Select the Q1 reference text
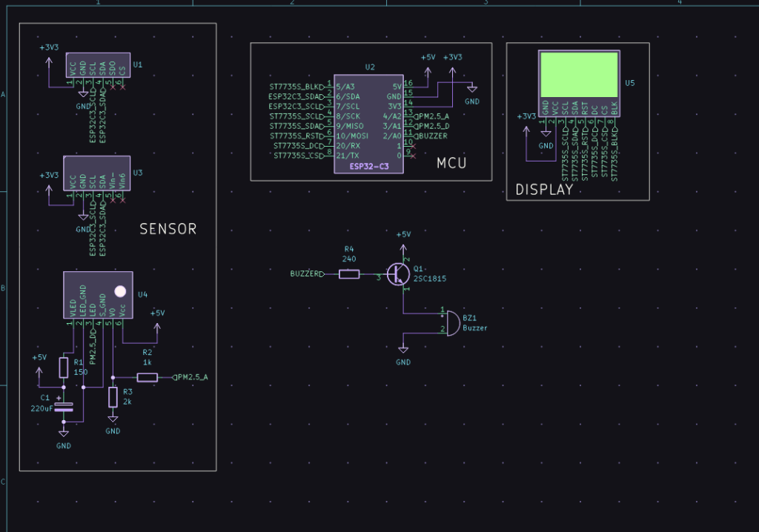759x532 pixels. [418, 269]
